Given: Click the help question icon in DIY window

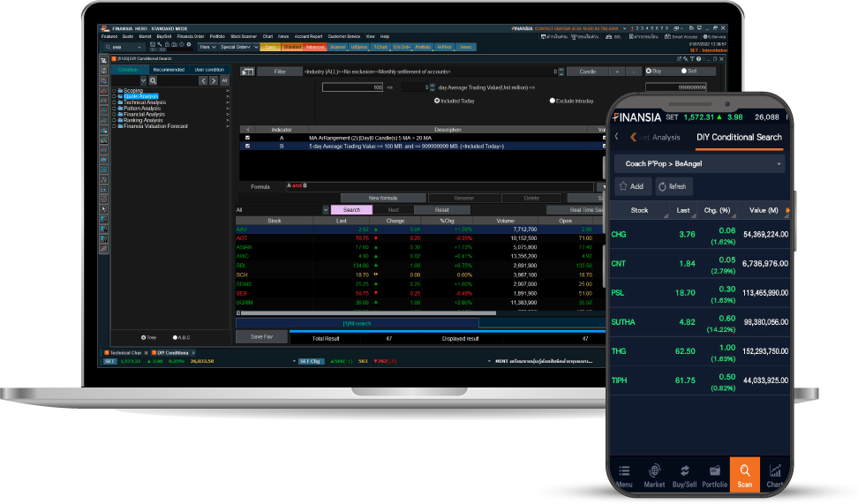Looking at the screenshot, I should [x=699, y=58].
